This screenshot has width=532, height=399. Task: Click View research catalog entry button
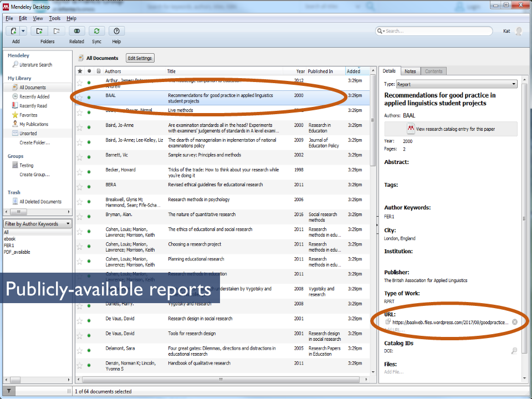pos(451,129)
